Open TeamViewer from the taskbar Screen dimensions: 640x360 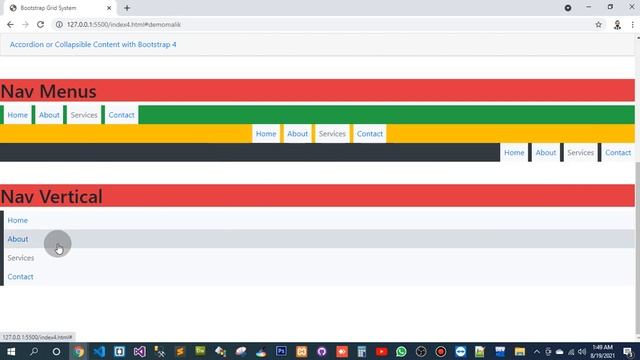click(460, 351)
